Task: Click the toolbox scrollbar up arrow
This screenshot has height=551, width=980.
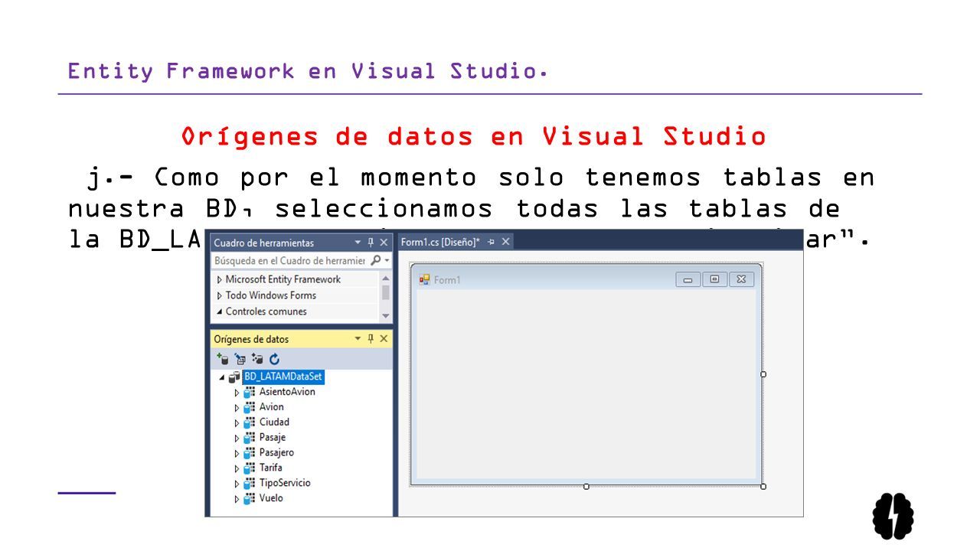Action: pos(386,279)
